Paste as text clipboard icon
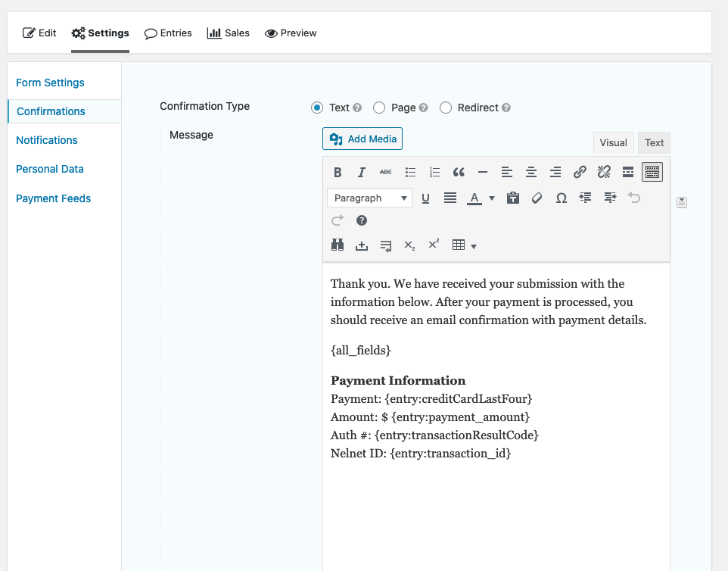Screen dimensions: 728x571 [x=512, y=198]
